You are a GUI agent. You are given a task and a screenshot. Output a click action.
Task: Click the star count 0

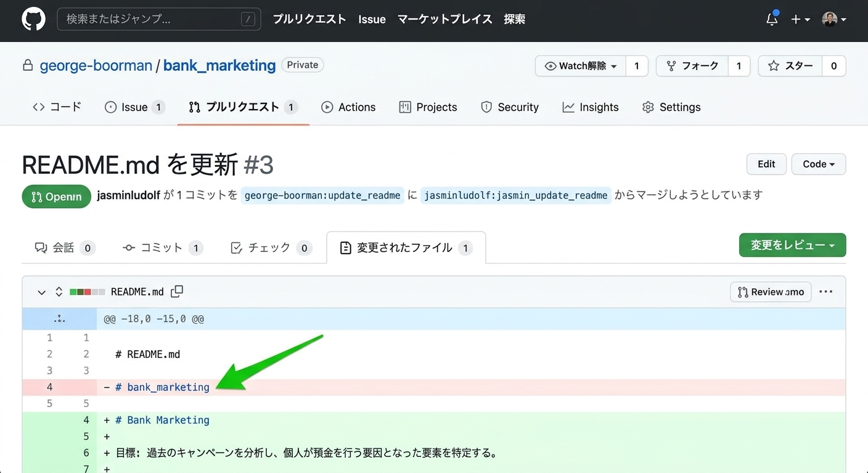click(x=833, y=66)
